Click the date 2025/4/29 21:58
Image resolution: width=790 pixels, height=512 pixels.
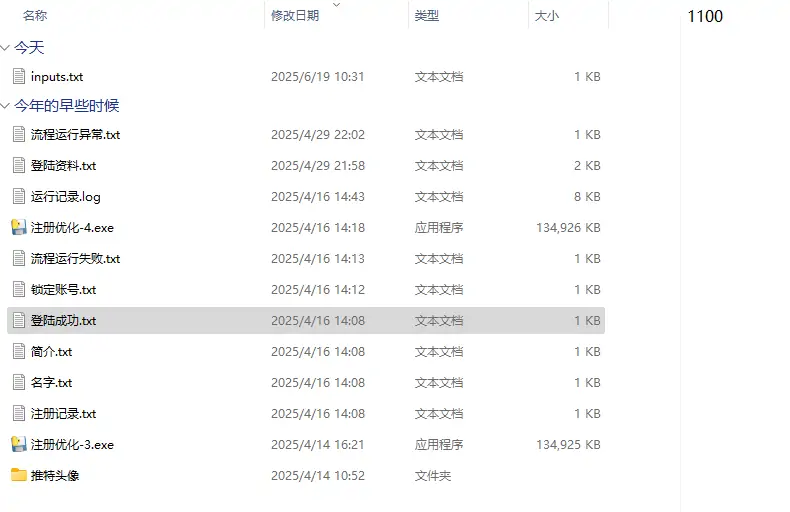(x=317, y=165)
